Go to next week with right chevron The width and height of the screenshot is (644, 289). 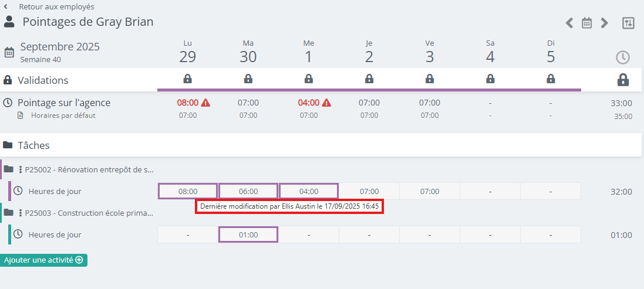(x=604, y=23)
